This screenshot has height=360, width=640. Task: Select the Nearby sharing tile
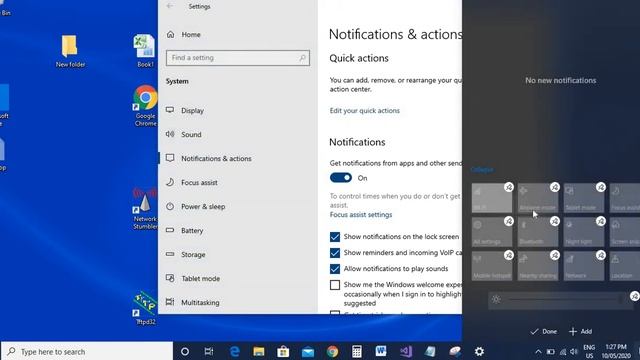(538, 266)
